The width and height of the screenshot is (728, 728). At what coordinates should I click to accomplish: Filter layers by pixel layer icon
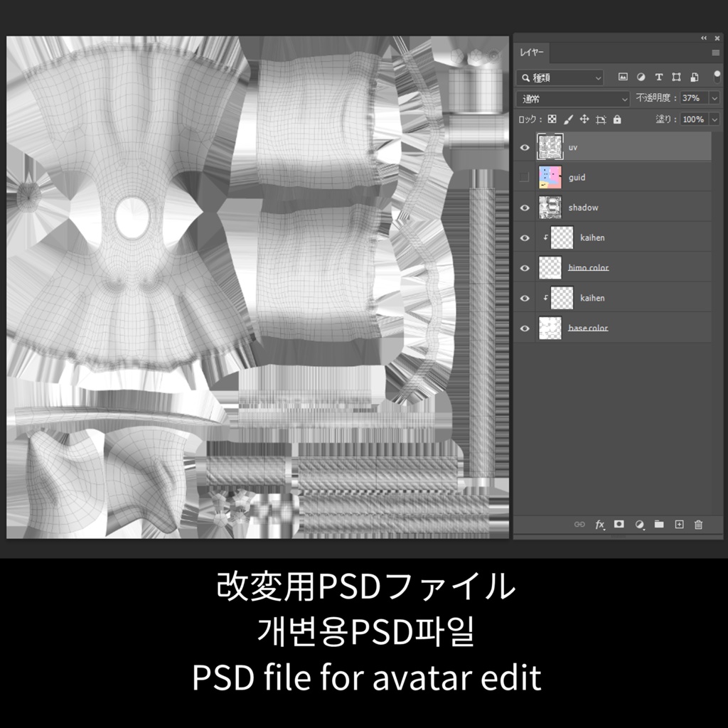(623, 77)
